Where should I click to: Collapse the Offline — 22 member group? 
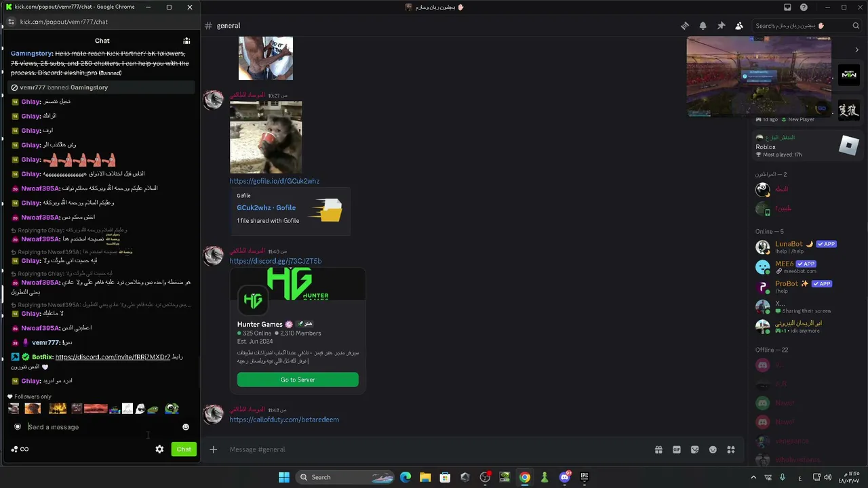772,350
